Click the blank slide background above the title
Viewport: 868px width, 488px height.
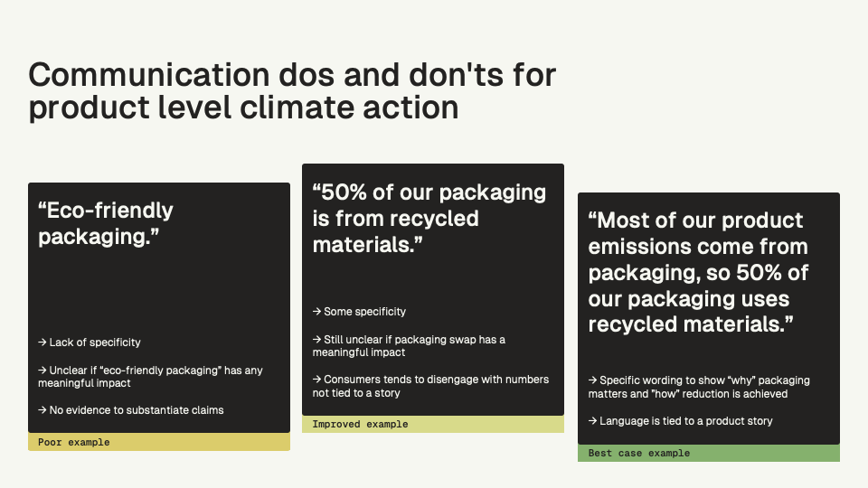(x=434, y=27)
